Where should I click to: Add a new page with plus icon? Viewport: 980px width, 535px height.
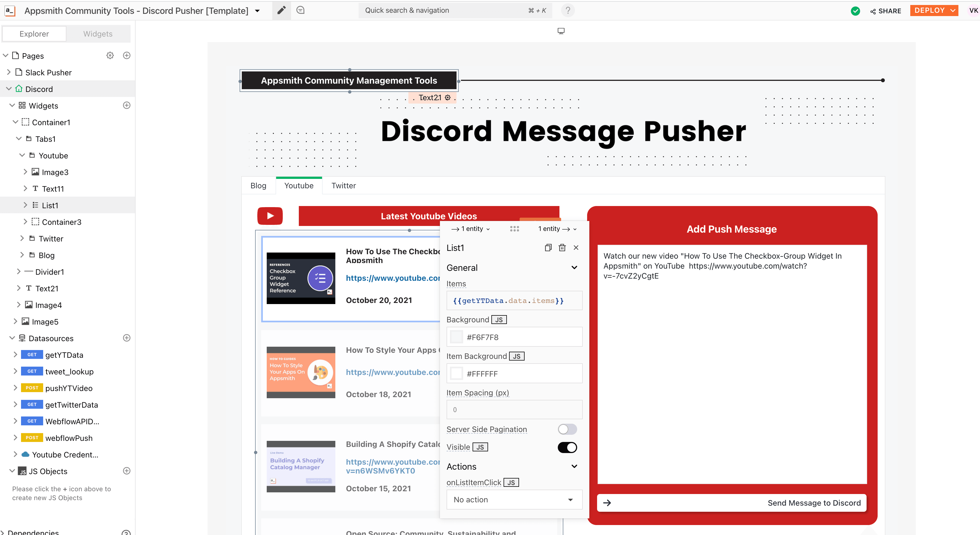(x=127, y=56)
